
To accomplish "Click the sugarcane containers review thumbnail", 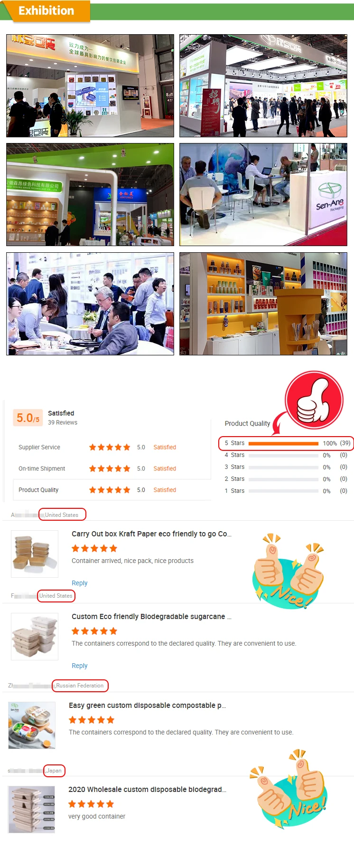I will (35, 637).
